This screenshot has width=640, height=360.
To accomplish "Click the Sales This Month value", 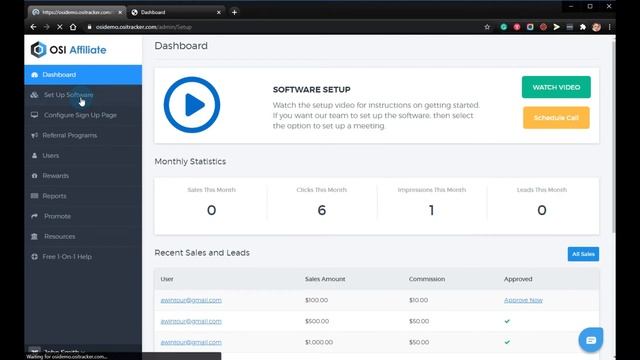I will tap(211, 210).
